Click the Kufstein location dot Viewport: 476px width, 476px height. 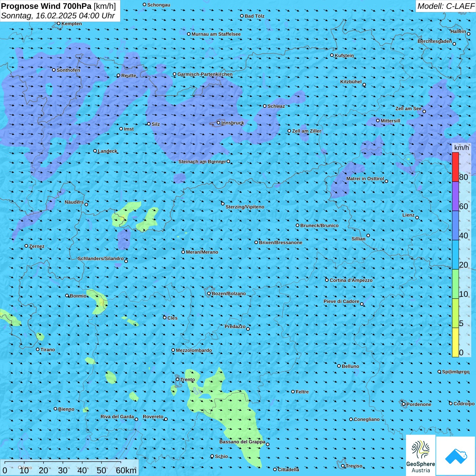[332, 55]
